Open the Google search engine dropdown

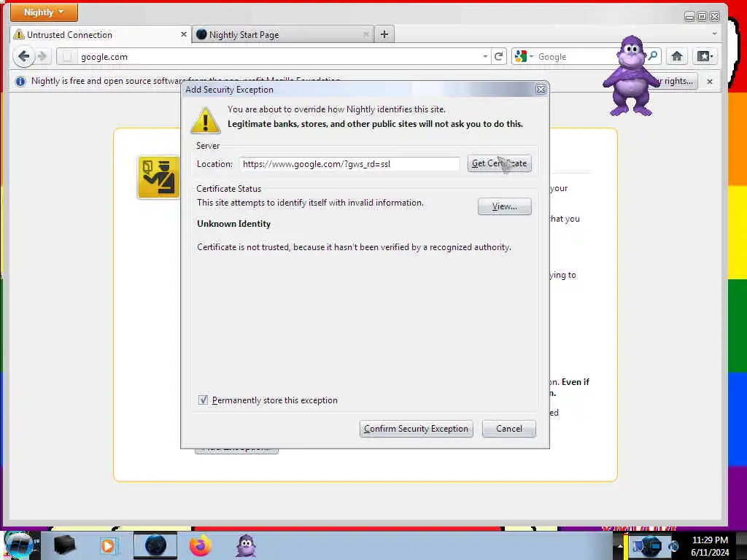[x=524, y=57]
